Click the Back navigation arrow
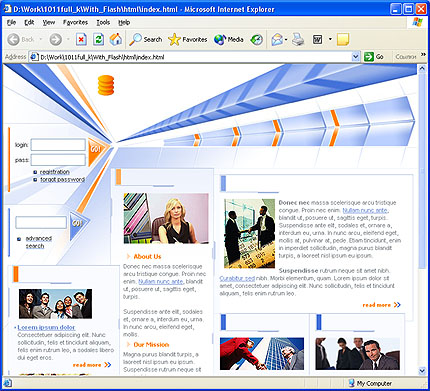 (x=14, y=40)
